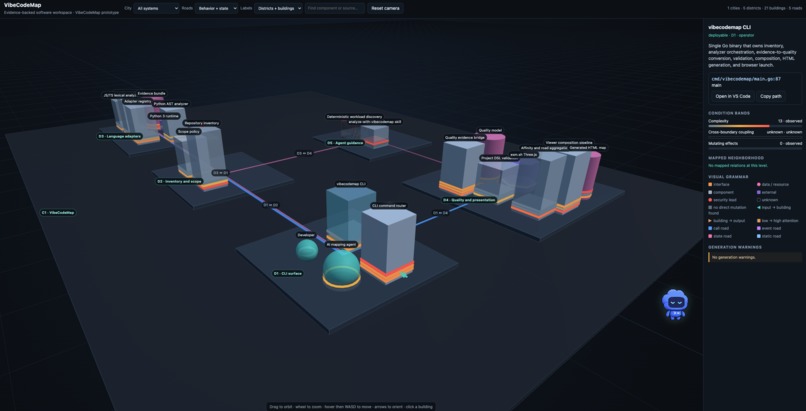This screenshot has height=411, width=806.
Task: Click the purple 'external' legend swatch
Action: point(758,192)
